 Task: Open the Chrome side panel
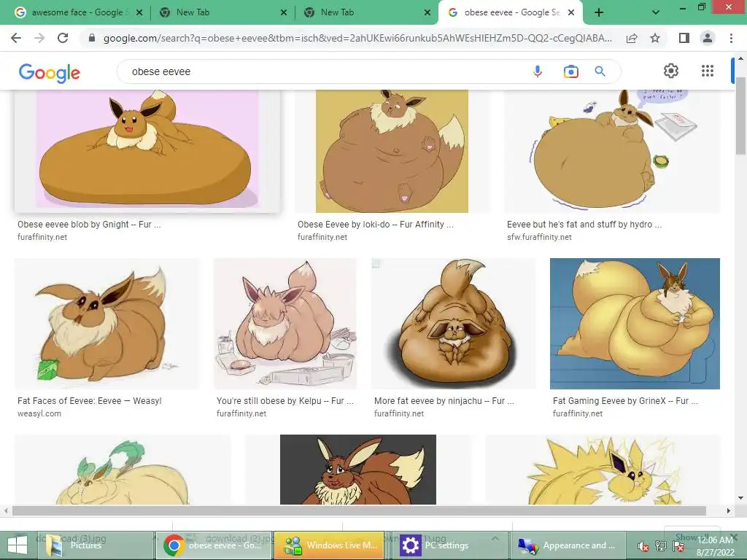click(684, 38)
